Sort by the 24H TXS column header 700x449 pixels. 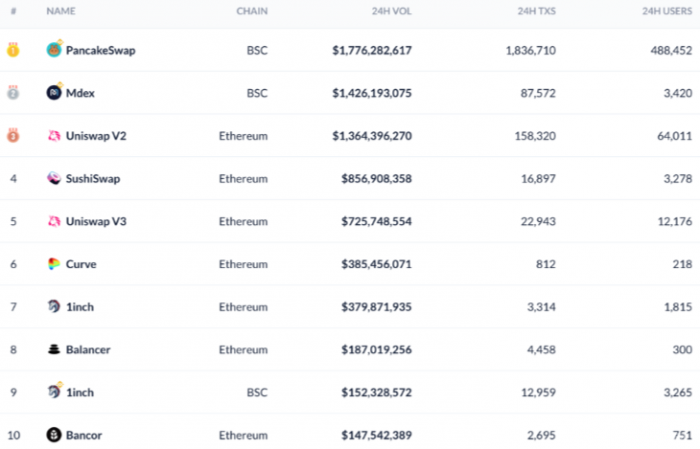click(537, 12)
